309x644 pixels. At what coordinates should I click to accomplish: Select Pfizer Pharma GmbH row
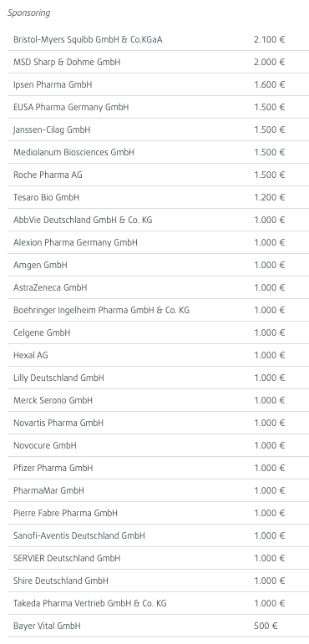(158, 469)
